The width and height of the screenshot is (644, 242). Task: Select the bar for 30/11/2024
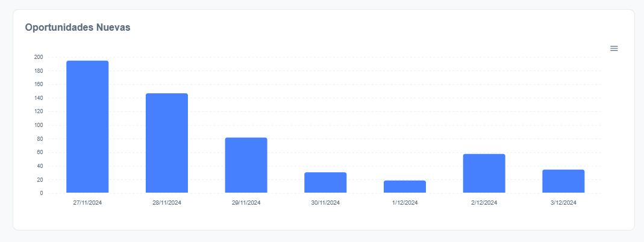(x=325, y=182)
